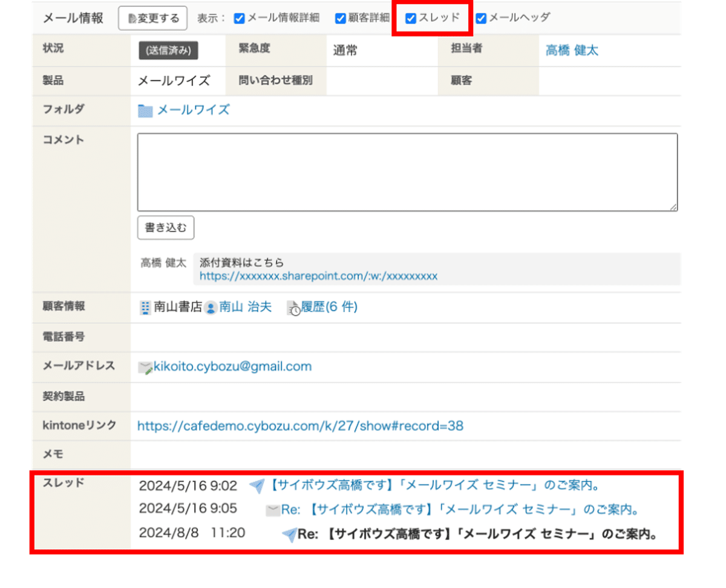
Task: Toggle off the スレッド checkbox
Action: [x=411, y=18]
